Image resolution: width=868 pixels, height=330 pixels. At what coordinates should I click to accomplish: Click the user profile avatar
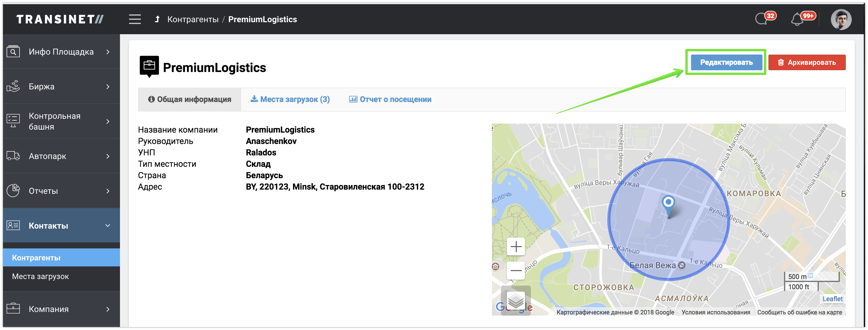tap(841, 19)
